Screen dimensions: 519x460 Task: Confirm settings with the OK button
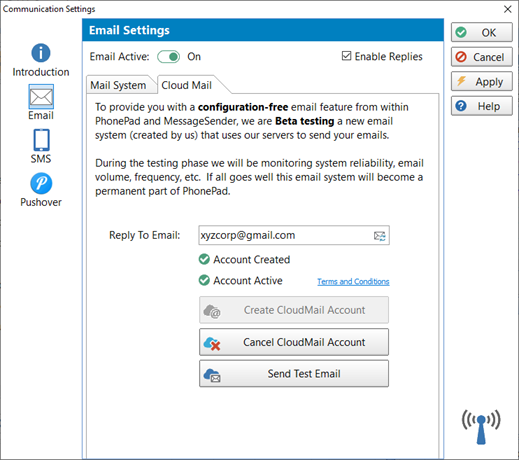pyautogui.click(x=482, y=32)
